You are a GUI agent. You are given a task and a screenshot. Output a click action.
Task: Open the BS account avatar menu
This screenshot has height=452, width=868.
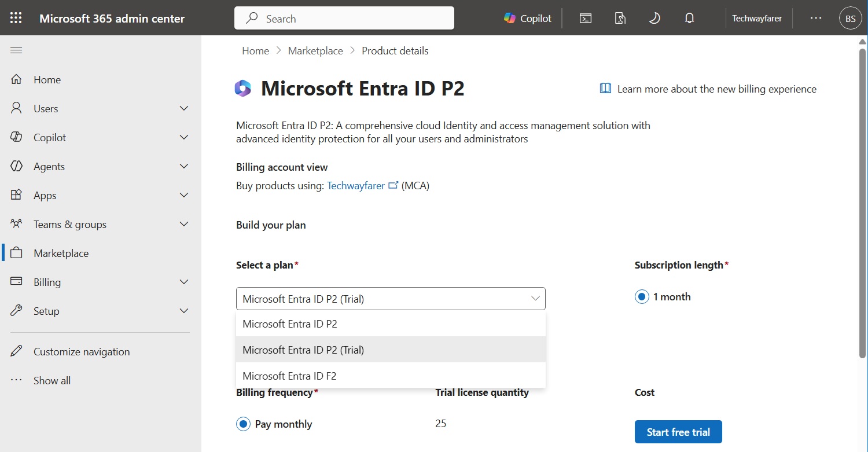[851, 19]
